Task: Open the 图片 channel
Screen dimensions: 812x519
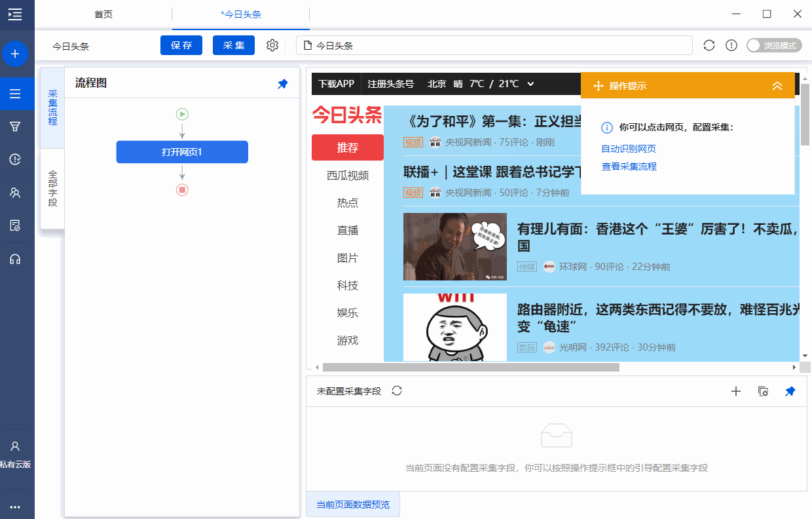Action: pyautogui.click(x=348, y=258)
